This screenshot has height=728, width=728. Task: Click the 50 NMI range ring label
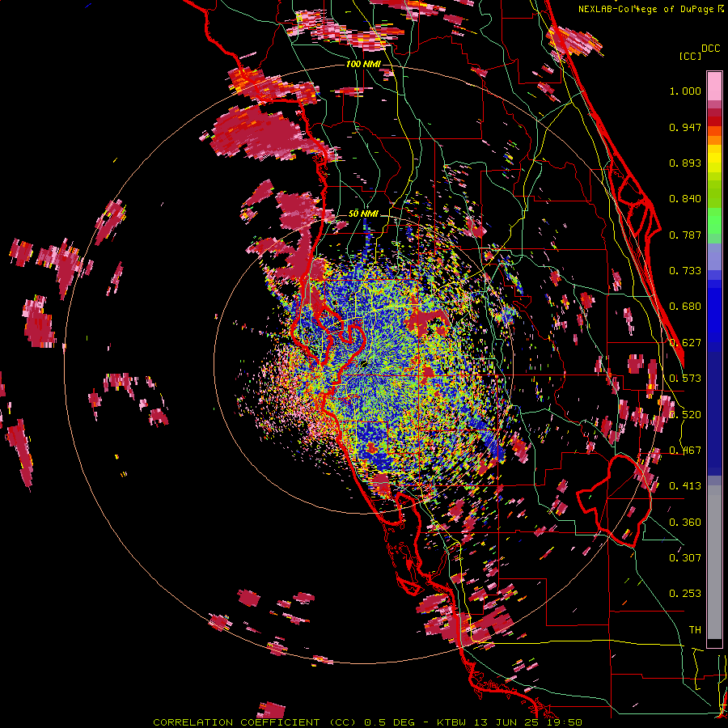pos(363,214)
